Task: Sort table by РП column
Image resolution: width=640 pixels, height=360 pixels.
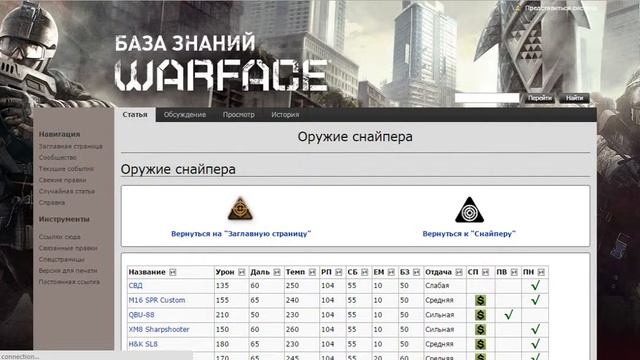Action: coord(339,272)
